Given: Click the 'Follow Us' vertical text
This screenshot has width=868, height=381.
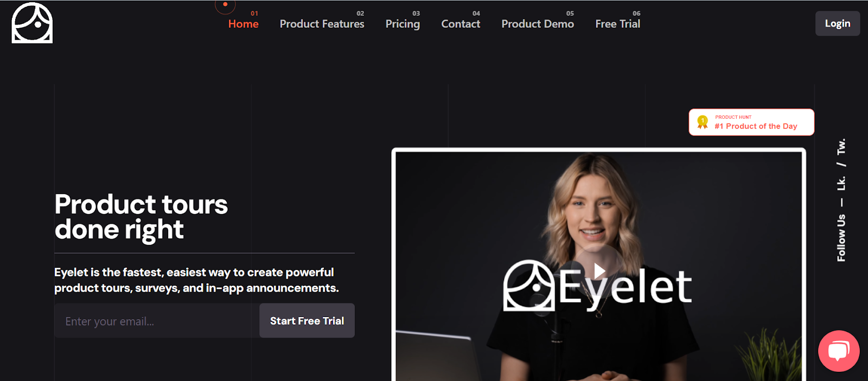Looking at the screenshot, I should 841,238.
